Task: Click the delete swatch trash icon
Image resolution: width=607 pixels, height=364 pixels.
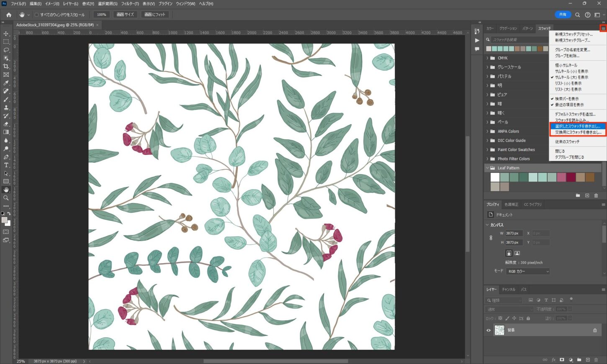Action: [x=596, y=195]
